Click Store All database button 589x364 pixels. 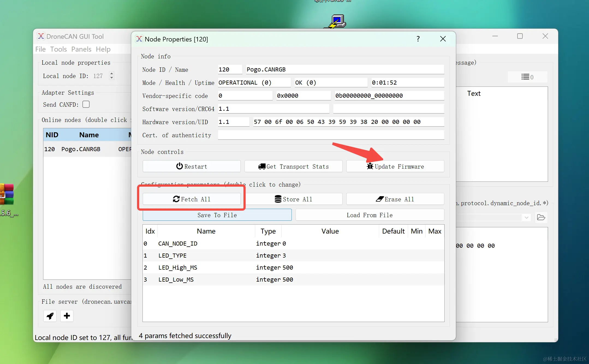point(293,199)
